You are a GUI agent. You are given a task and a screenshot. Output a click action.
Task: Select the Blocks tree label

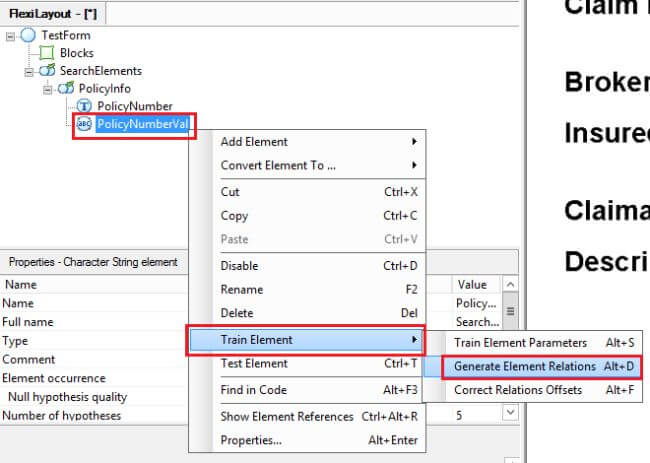click(x=77, y=53)
